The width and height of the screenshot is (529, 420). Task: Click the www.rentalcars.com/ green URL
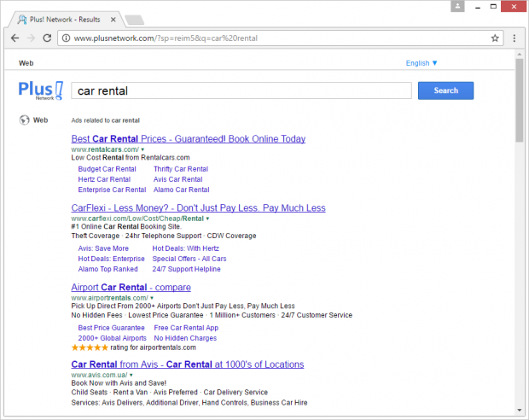coord(105,149)
